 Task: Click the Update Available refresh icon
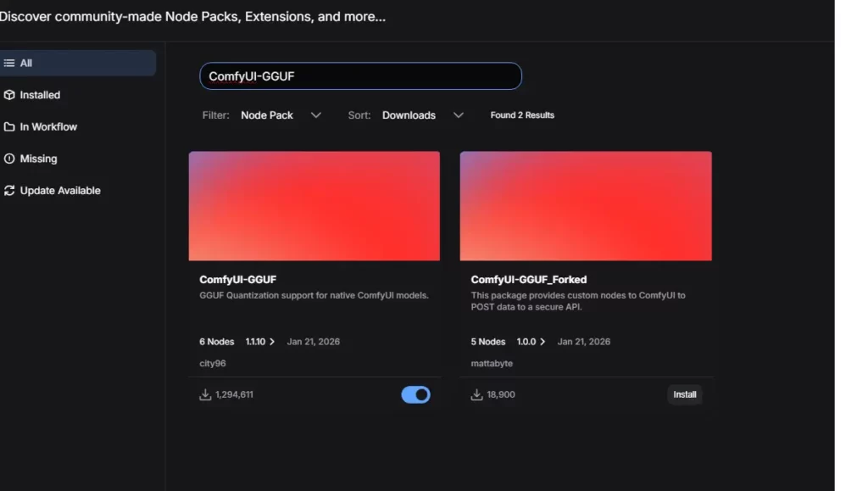tap(9, 191)
